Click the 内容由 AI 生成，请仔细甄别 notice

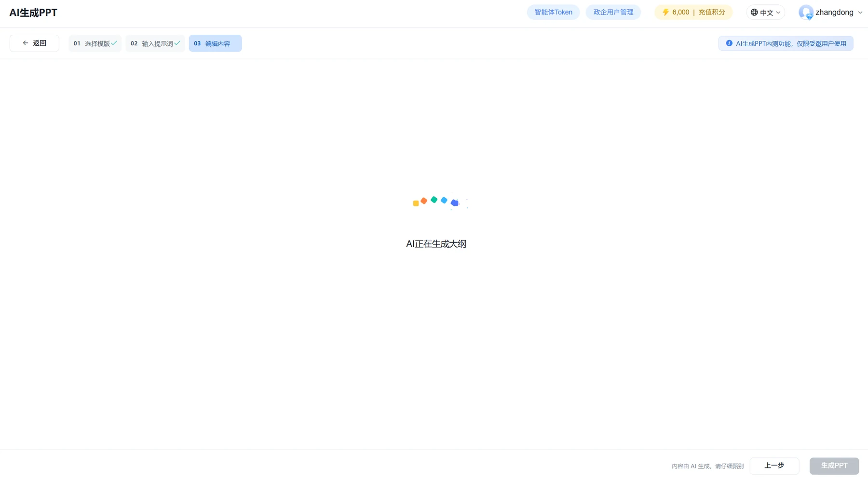(707, 466)
